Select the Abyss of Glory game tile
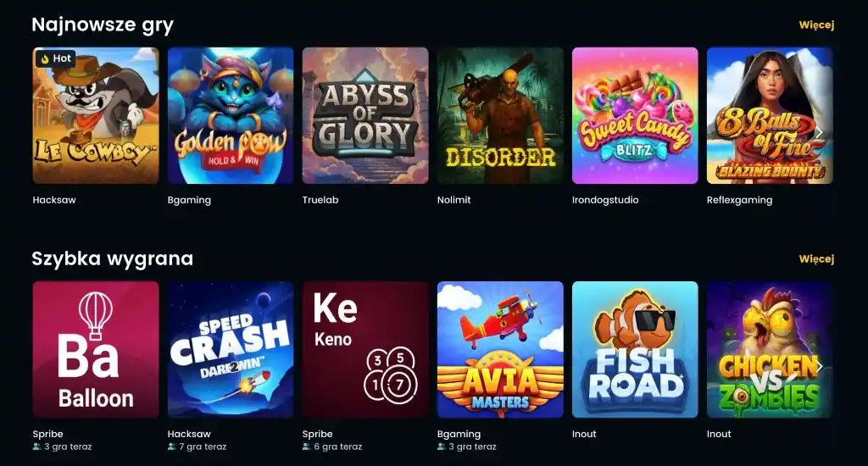 pyautogui.click(x=365, y=116)
